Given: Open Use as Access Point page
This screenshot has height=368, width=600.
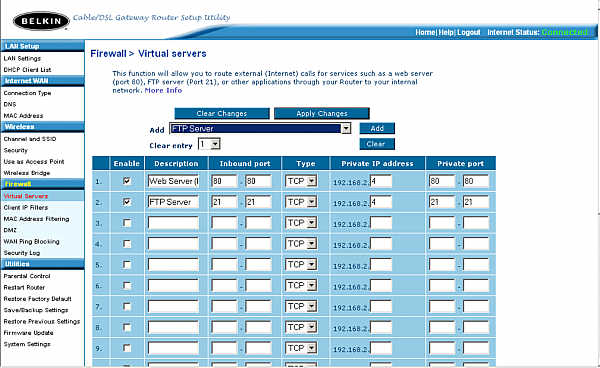Looking at the screenshot, I should click(34, 161).
